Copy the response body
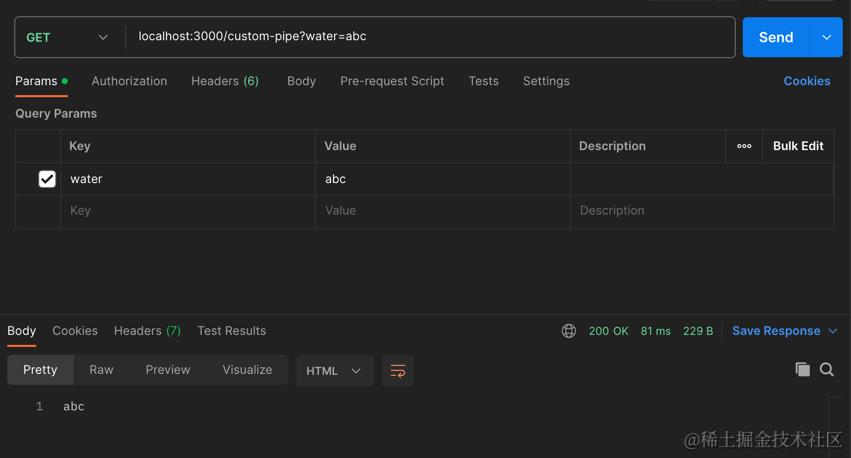 pos(802,370)
